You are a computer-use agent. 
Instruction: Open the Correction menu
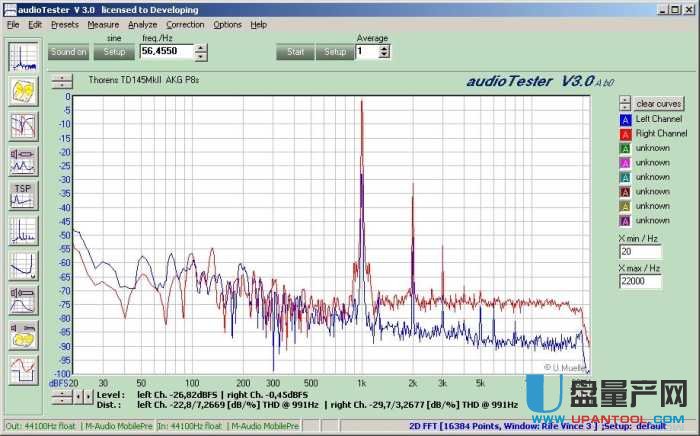pos(185,24)
